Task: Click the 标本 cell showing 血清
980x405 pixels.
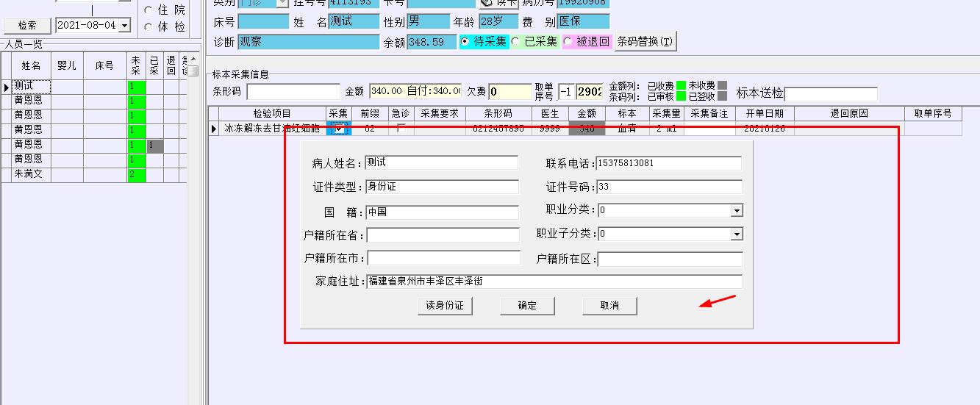Action: tap(627, 129)
